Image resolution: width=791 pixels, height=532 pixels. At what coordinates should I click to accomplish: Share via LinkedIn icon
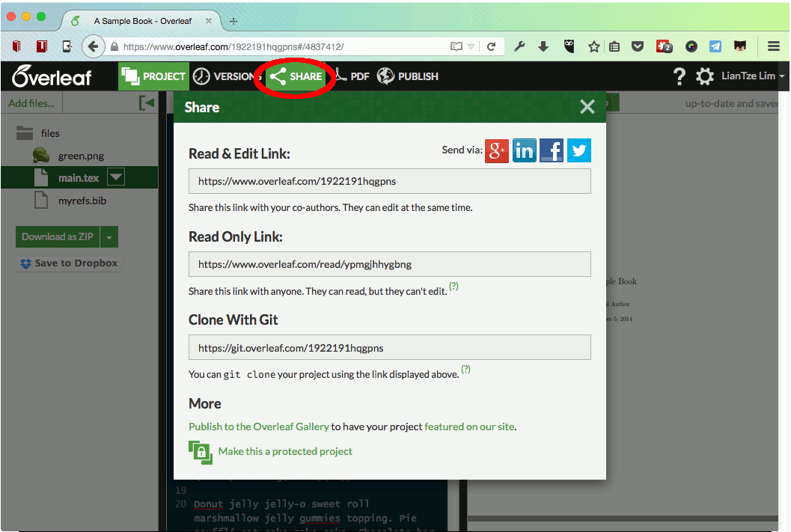(524, 150)
